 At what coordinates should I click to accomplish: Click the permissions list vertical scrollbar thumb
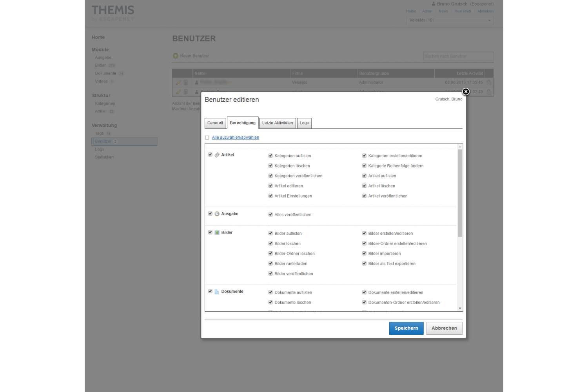(460, 193)
